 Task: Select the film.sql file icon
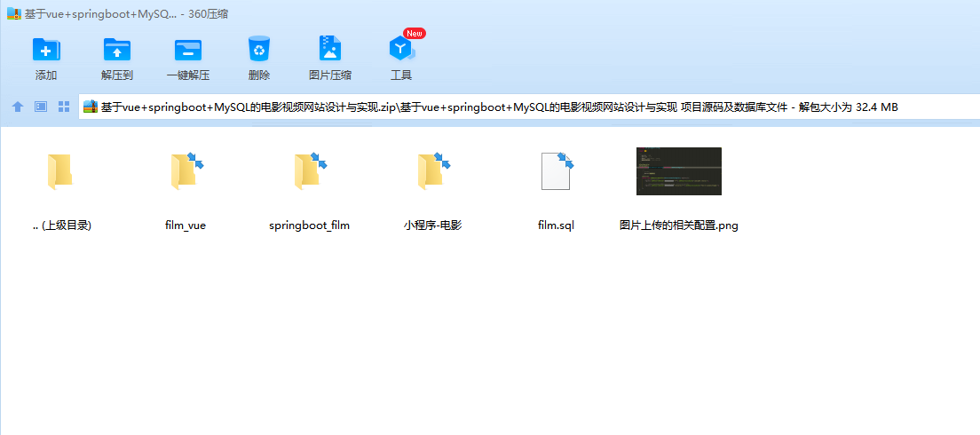click(557, 172)
